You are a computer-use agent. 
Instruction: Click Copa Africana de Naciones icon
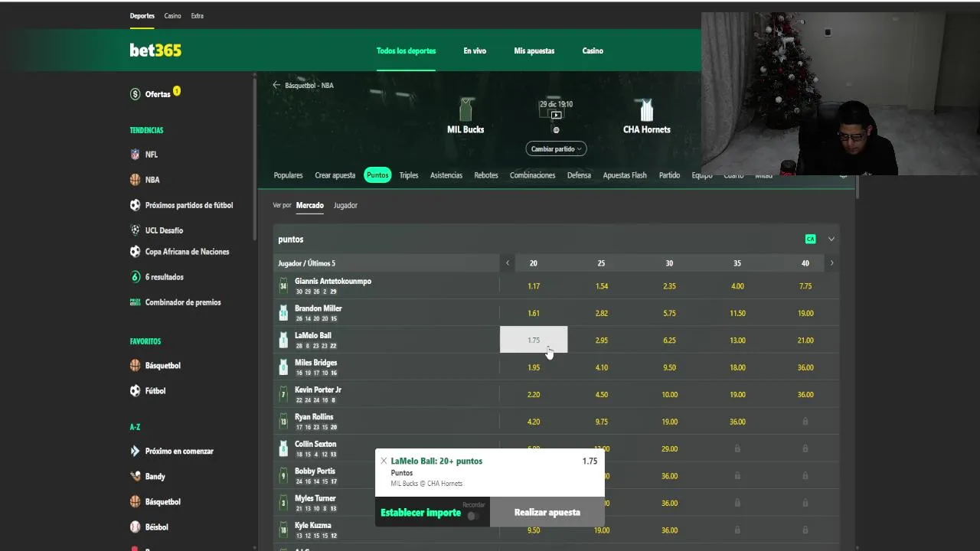136,252
